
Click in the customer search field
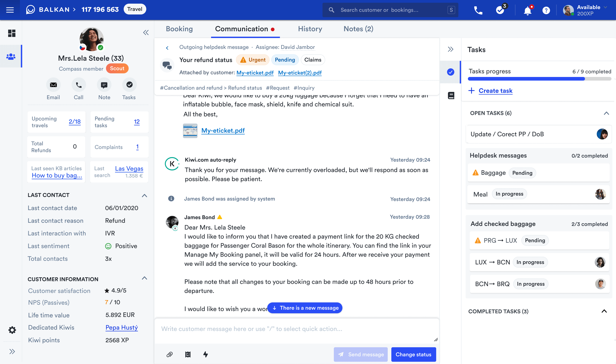coord(390,10)
